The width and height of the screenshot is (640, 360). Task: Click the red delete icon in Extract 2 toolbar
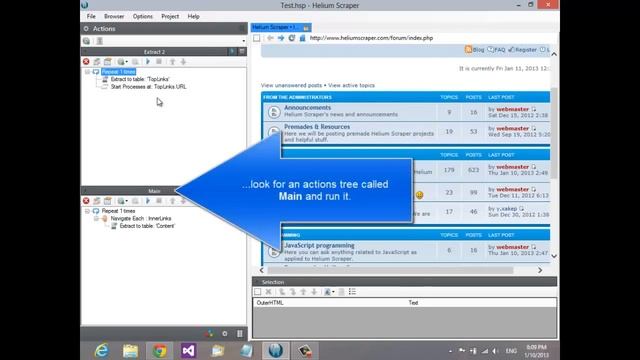[x=86, y=62]
